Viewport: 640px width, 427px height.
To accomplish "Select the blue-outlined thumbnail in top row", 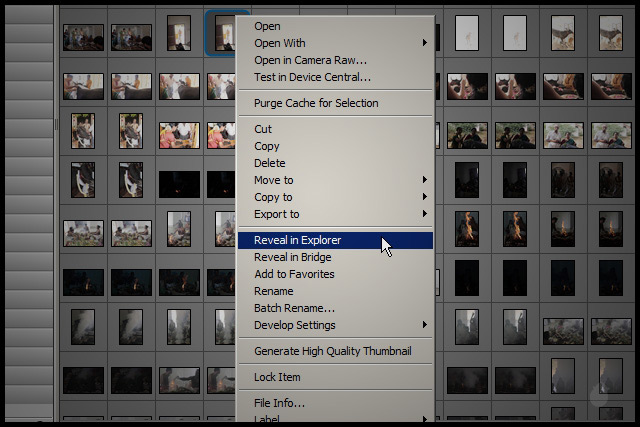I will click(x=224, y=35).
